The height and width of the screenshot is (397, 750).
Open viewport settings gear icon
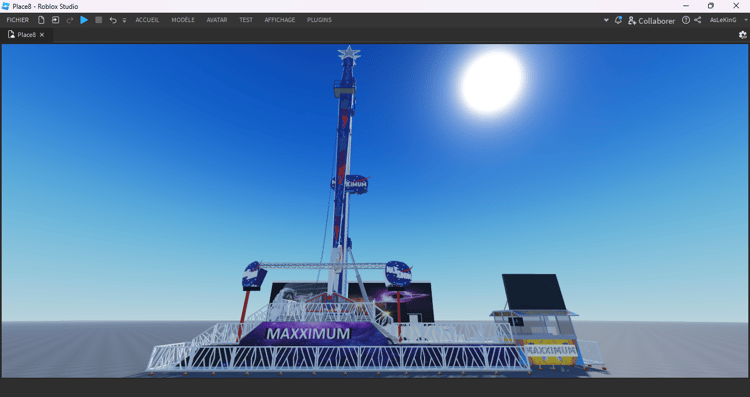click(x=743, y=34)
